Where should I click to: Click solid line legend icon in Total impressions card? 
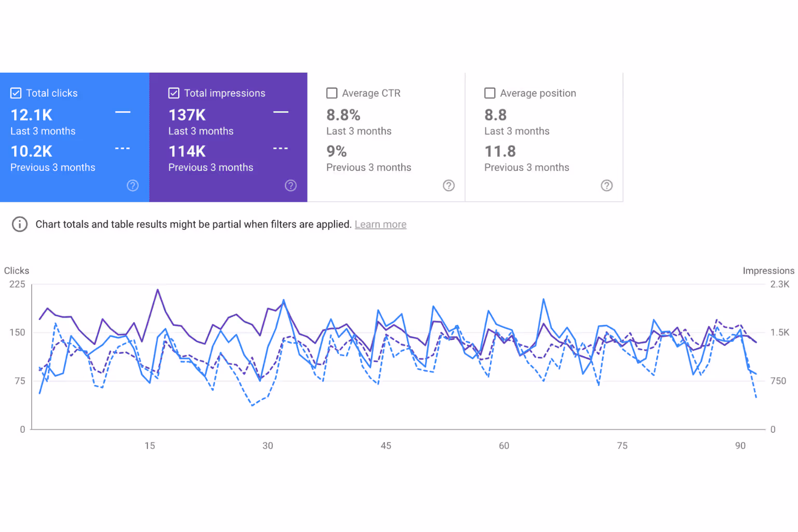(281, 112)
